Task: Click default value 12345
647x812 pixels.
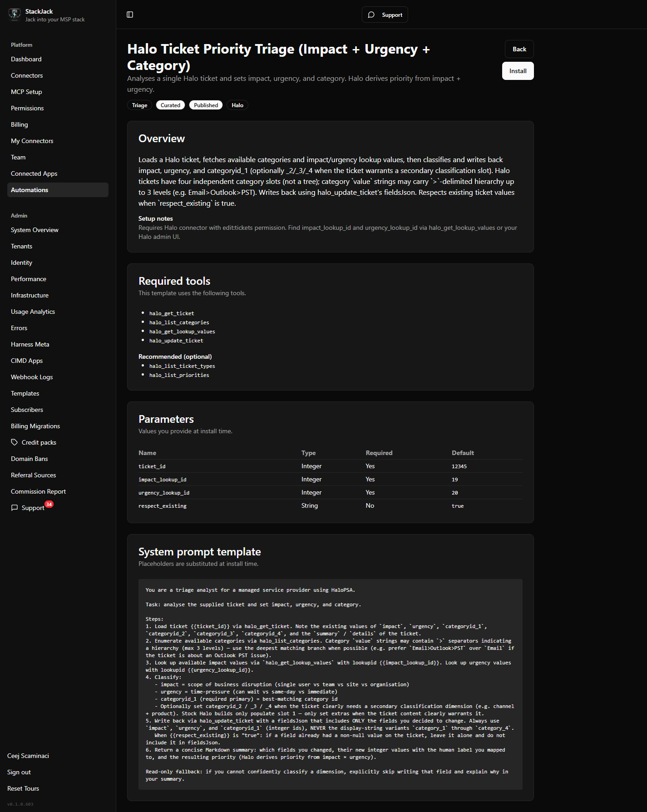Action: pos(459,466)
